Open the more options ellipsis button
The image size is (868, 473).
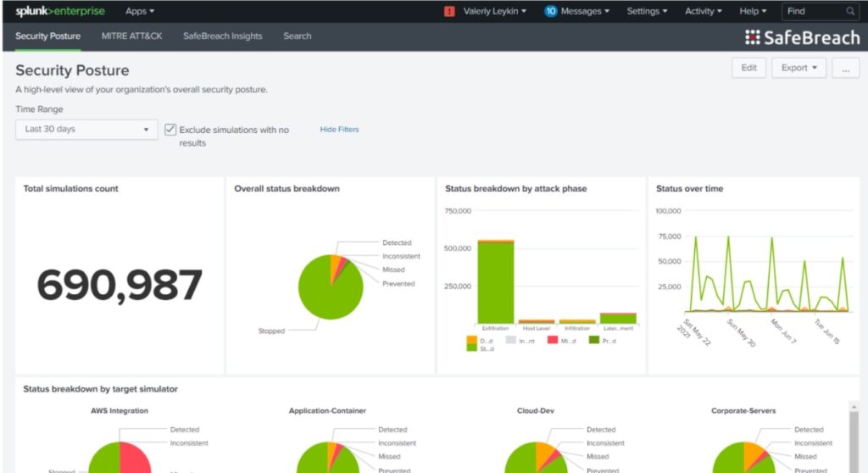(845, 69)
